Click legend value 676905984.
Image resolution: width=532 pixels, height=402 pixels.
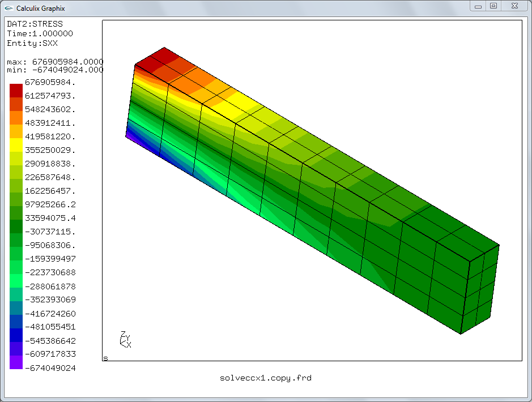[50, 82]
